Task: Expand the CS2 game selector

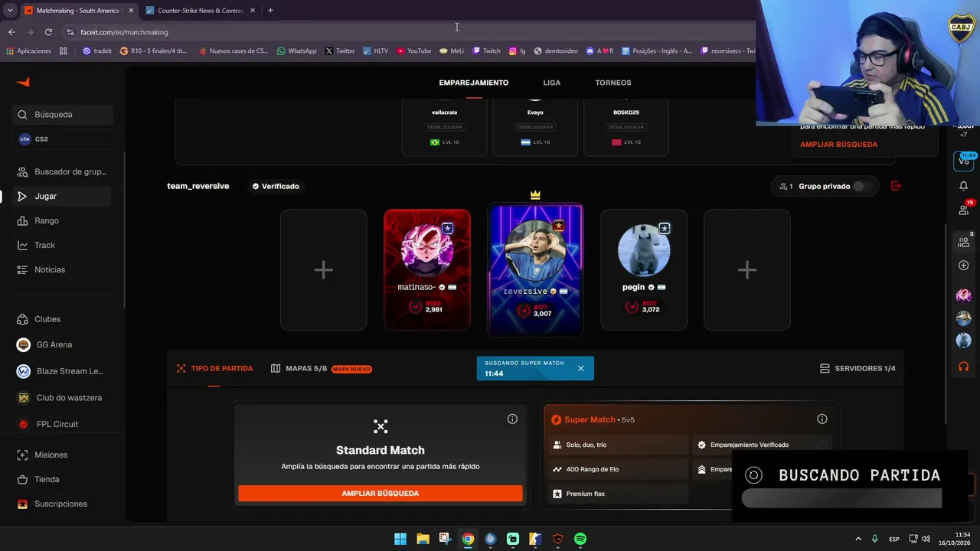Action: (63, 139)
